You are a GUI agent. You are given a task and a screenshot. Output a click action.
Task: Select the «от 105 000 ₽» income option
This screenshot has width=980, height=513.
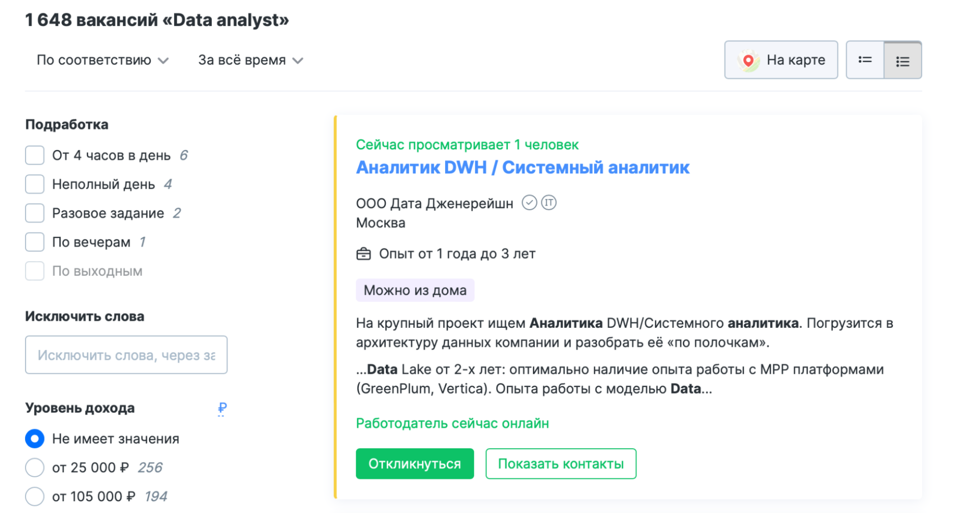34,496
